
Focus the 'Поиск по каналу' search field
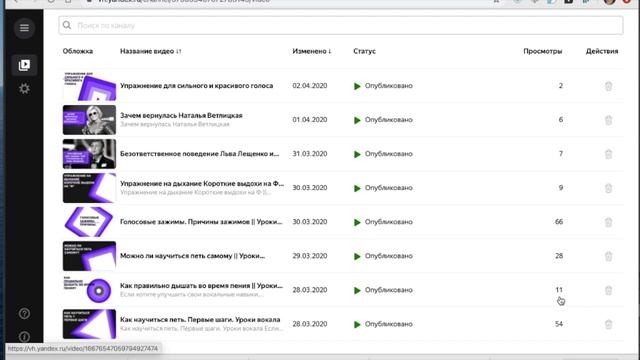click(341, 25)
